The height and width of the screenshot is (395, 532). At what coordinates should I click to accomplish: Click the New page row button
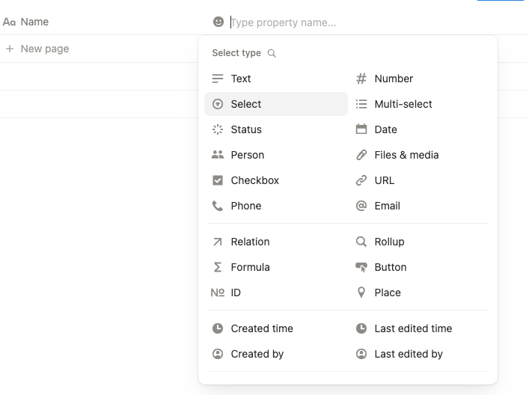pos(44,49)
